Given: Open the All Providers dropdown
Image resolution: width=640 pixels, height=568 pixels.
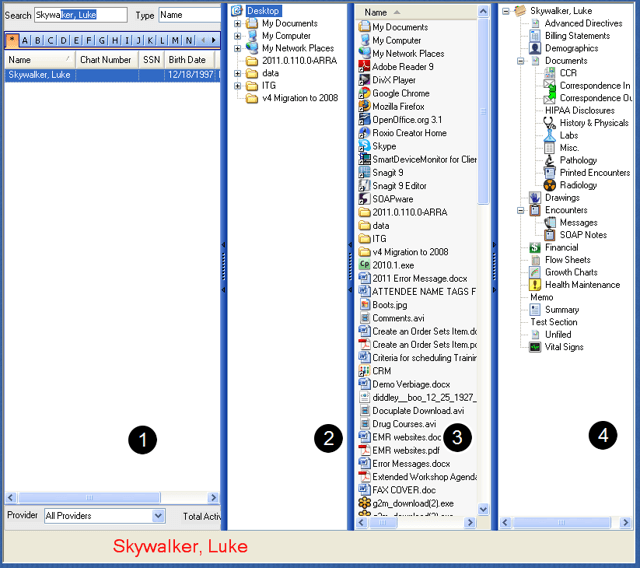Looking at the screenshot, I should 158,516.
